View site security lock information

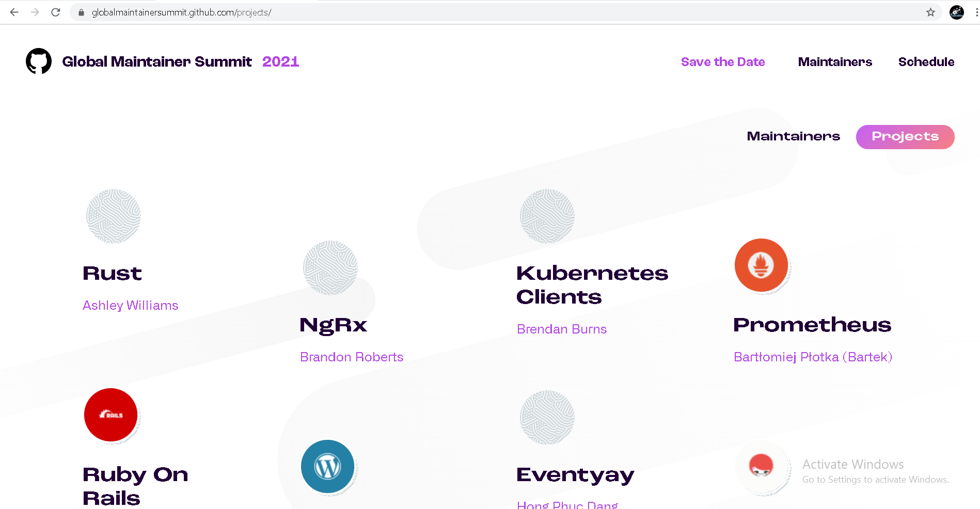pos(81,12)
